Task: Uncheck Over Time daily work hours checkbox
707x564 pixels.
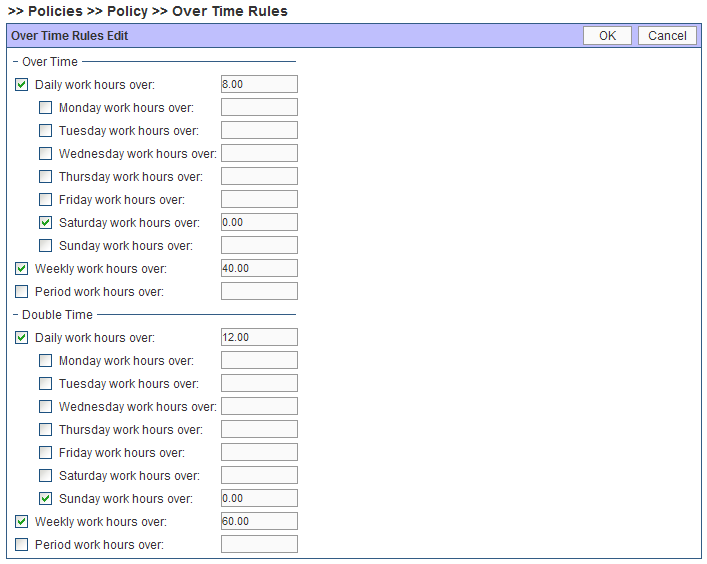Action: (x=22, y=85)
